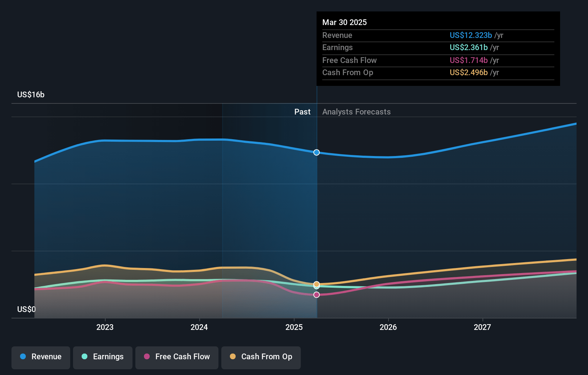
Task: Click the blue Revenue data point marker
Action: pos(317,152)
